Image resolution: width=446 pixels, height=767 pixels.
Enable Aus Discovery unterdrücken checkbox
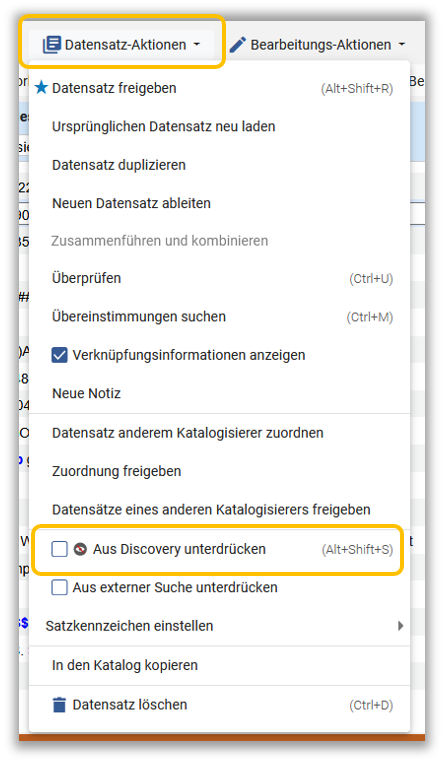tap(60, 549)
